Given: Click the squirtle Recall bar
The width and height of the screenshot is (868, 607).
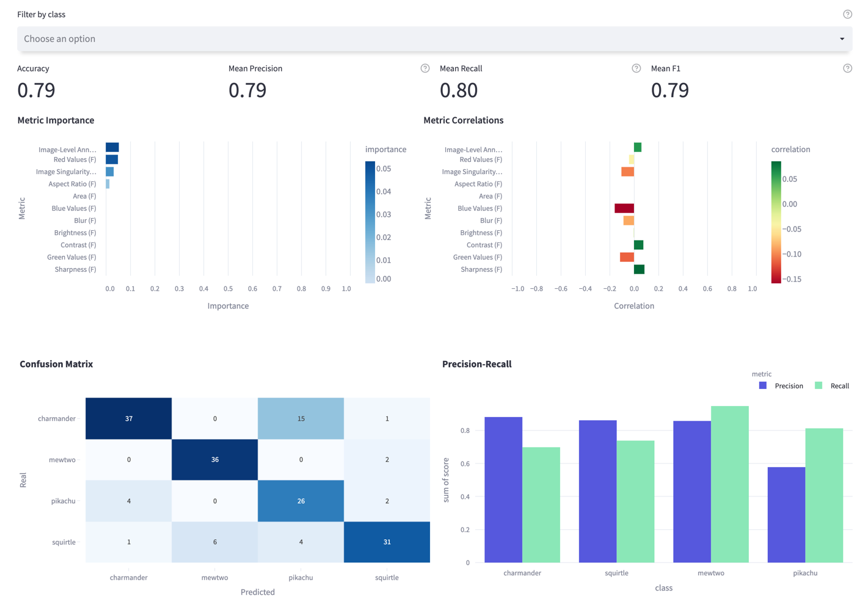Looking at the screenshot, I should (x=635, y=501).
